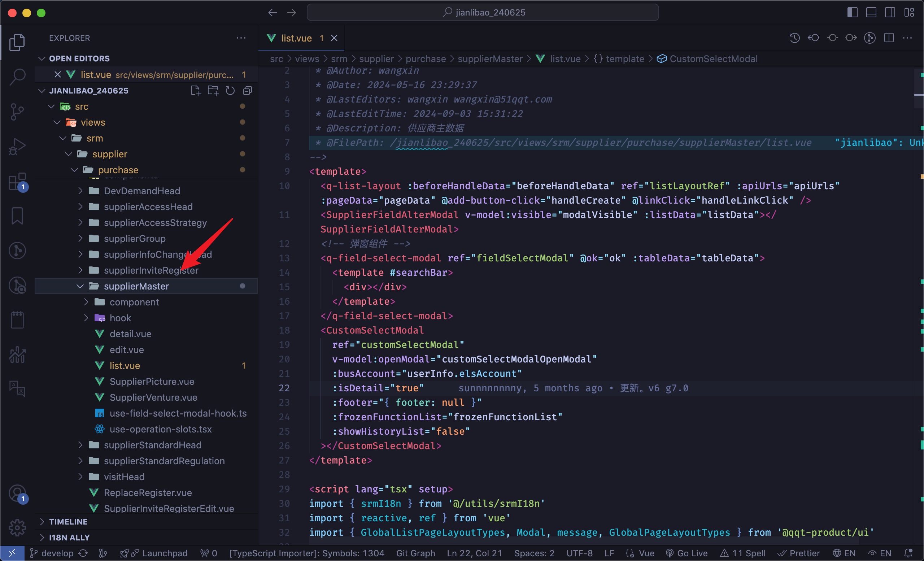Open the Run and Debug view
Screen dimensions: 924x561
point(17,147)
